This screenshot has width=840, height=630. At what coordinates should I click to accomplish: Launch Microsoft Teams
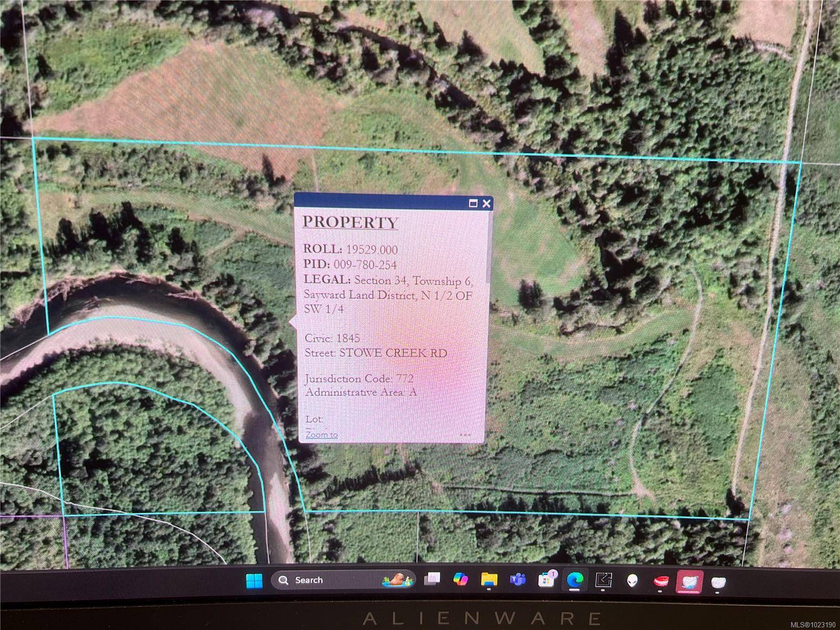pyautogui.click(x=518, y=580)
